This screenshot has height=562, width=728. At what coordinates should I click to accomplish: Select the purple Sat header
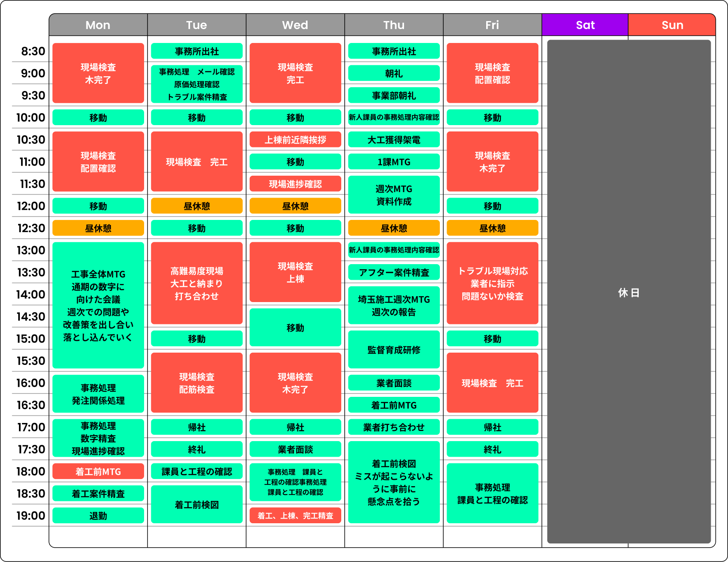(x=585, y=25)
